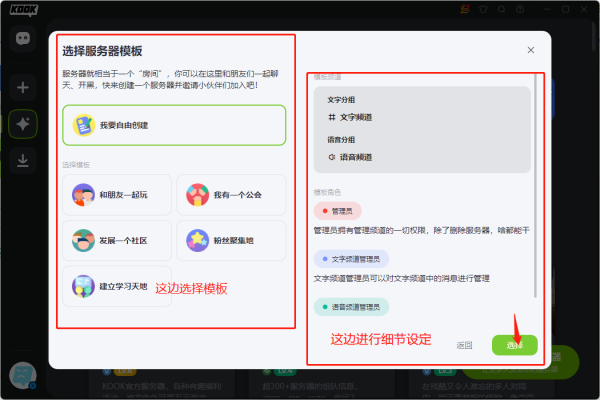This screenshot has height=400, width=600.
Task: Open the user avatar in the sidebar
Action: (x=23, y=376)
